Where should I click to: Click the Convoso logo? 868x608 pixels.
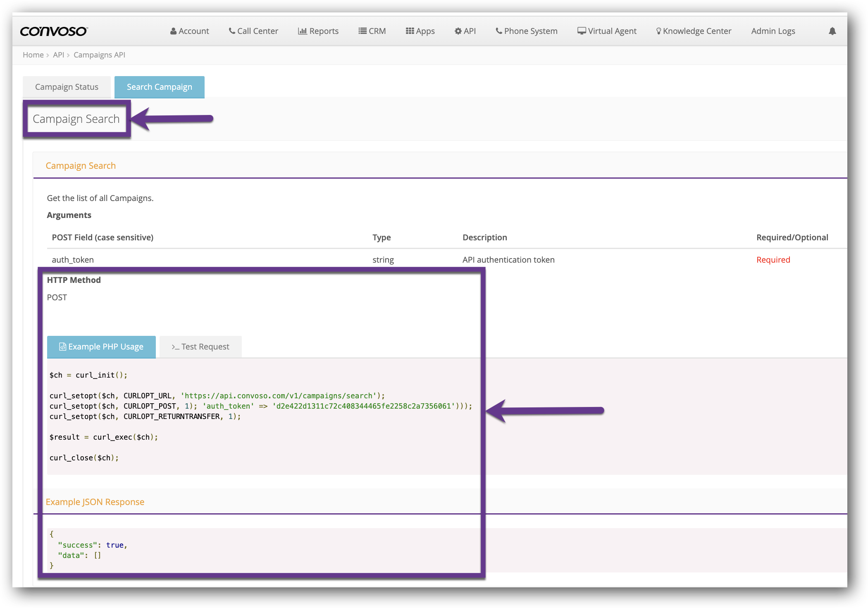(54, 31)
